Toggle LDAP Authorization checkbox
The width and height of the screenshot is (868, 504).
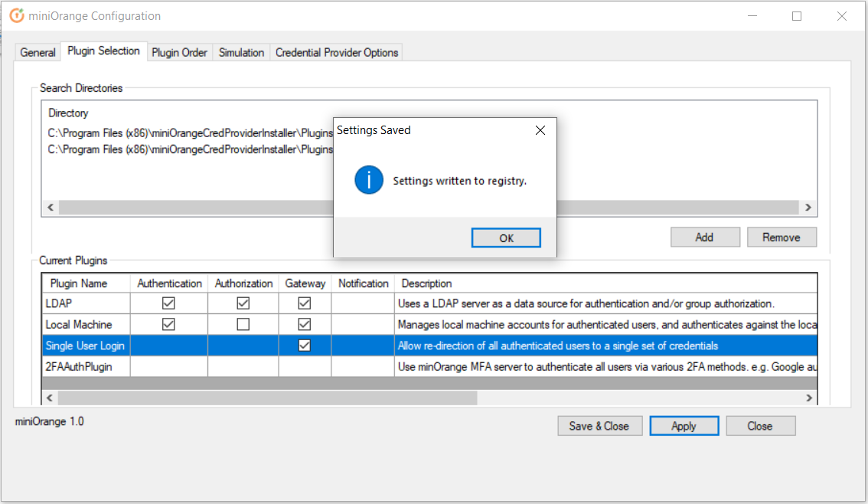243,303
